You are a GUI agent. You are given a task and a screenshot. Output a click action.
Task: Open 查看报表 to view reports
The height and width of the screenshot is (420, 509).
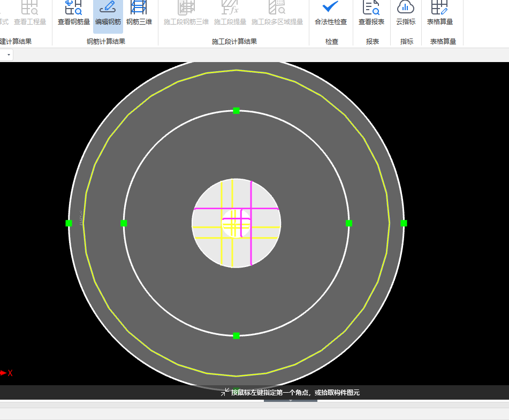click(x=371, y=13)
